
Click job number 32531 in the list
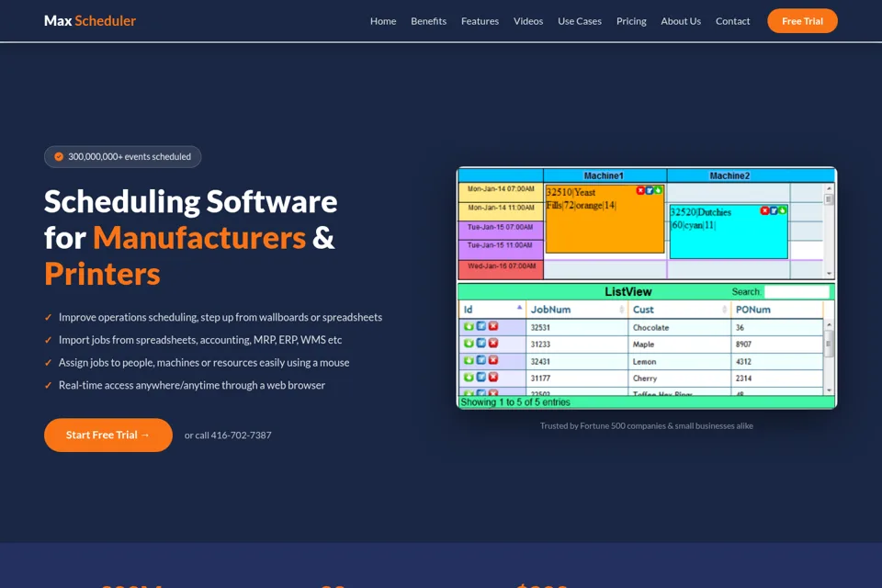540,327
